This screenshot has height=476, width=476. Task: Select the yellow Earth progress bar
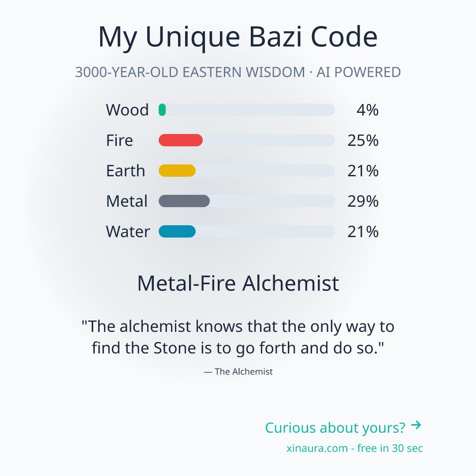[247, 171]
